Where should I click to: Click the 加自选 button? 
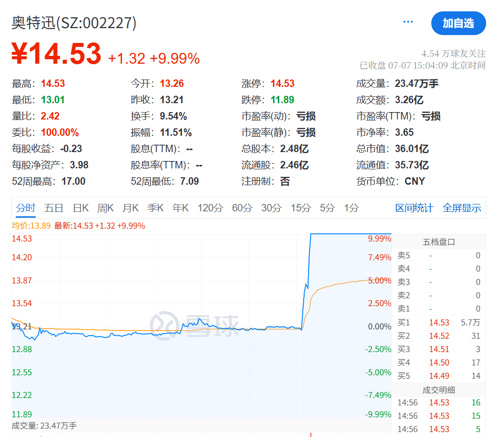(x=458, y=23)
